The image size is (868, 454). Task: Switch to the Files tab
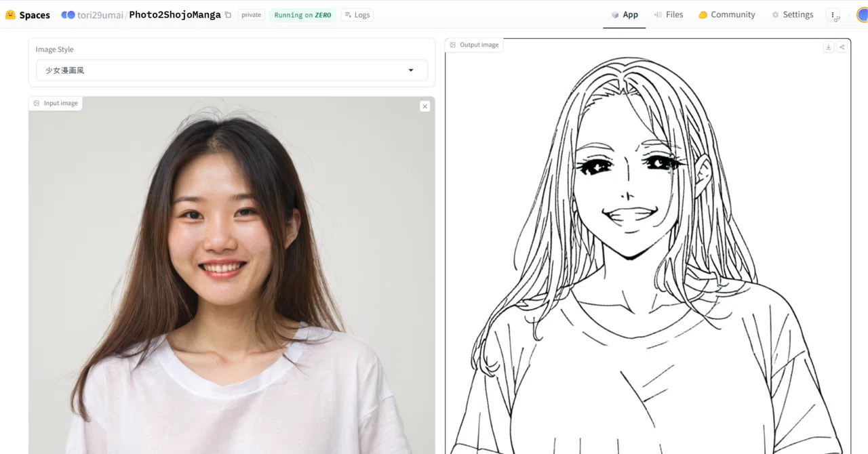tap(669, 14)
